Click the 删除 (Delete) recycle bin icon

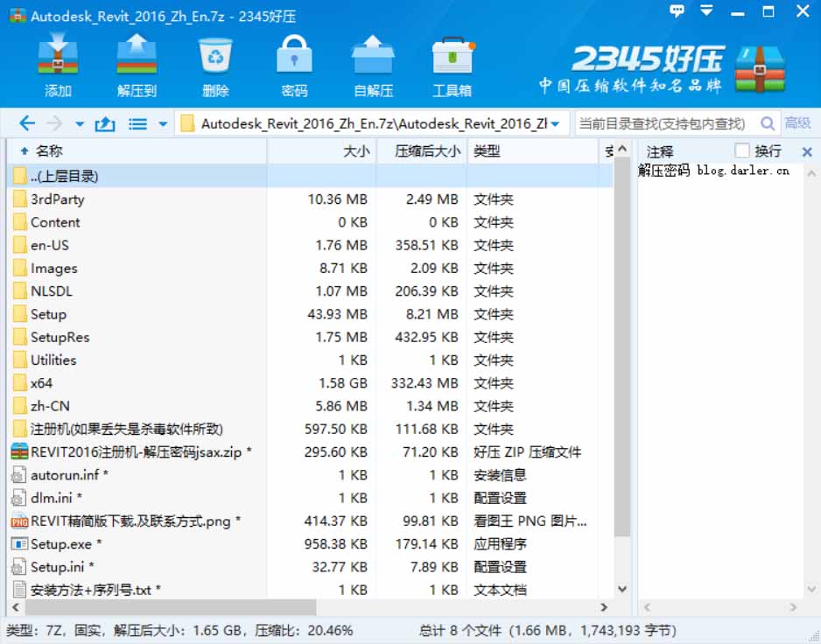215,58
